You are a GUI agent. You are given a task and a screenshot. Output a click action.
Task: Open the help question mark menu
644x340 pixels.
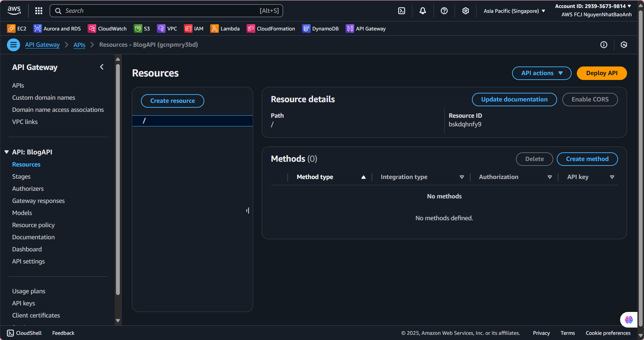click(x=444, y=11)
